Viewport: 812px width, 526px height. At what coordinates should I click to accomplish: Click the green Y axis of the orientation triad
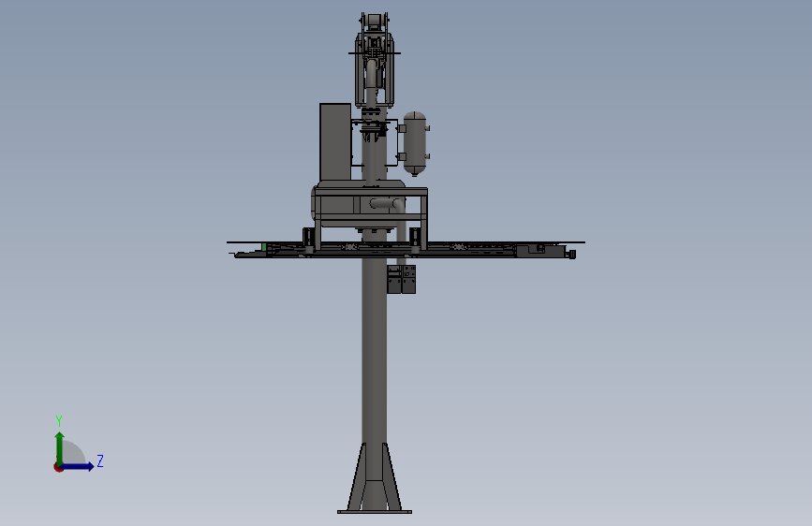[60, 448]
